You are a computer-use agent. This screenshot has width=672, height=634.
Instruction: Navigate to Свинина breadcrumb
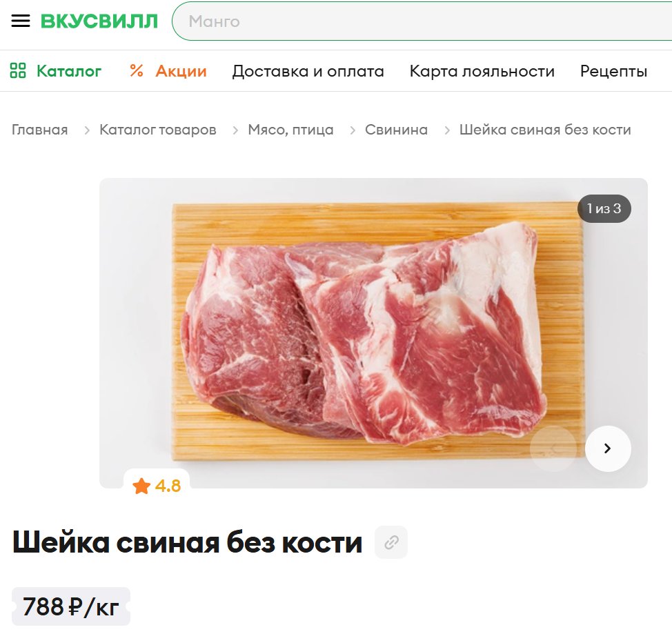click(x=397, y=130)
